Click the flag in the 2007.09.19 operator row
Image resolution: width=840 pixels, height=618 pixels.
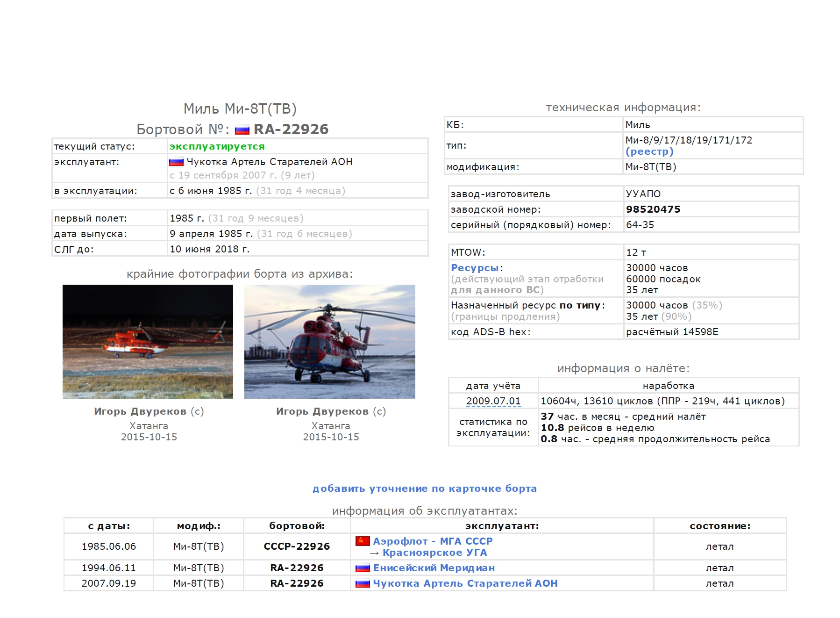tap(363, 583)
